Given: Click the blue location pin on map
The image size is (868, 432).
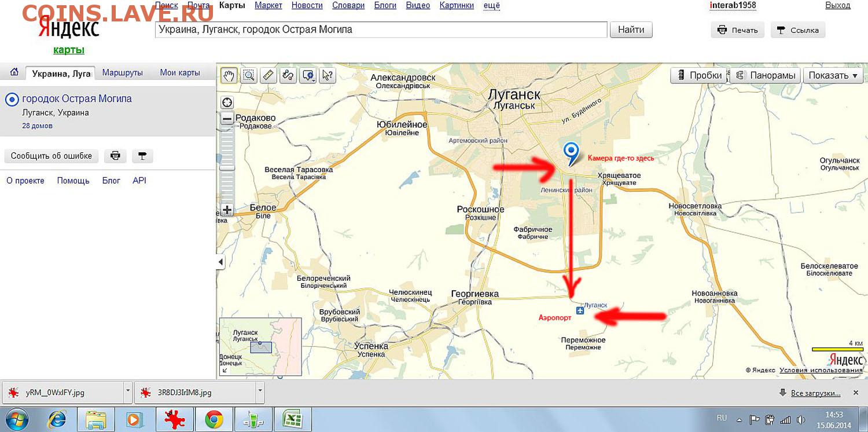Looking at the screenshot, I should 571,153.
